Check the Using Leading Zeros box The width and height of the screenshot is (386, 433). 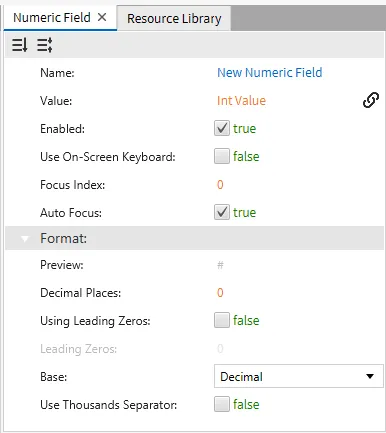tap(222, 320)
